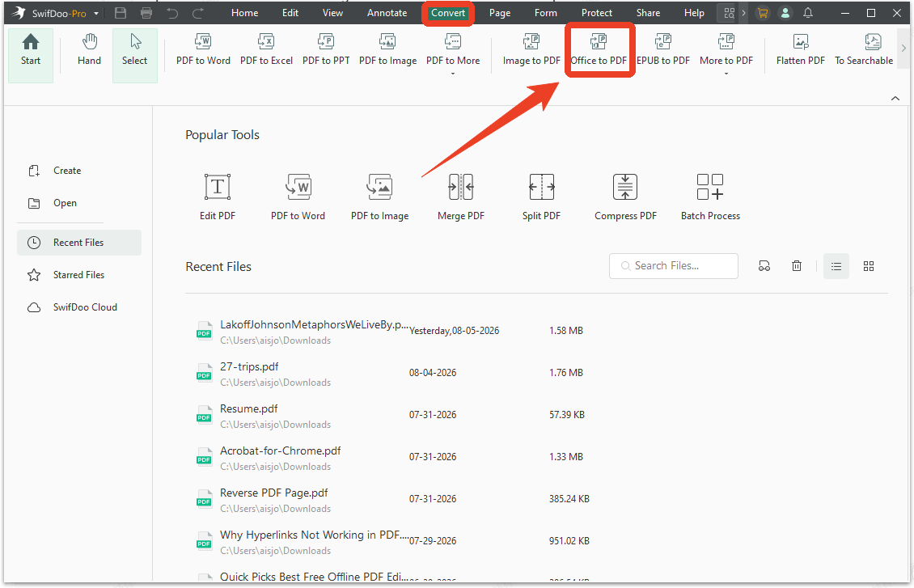Screen dimensions: 914x588
Task: Launch Batch Process tool
Action: 710,197
